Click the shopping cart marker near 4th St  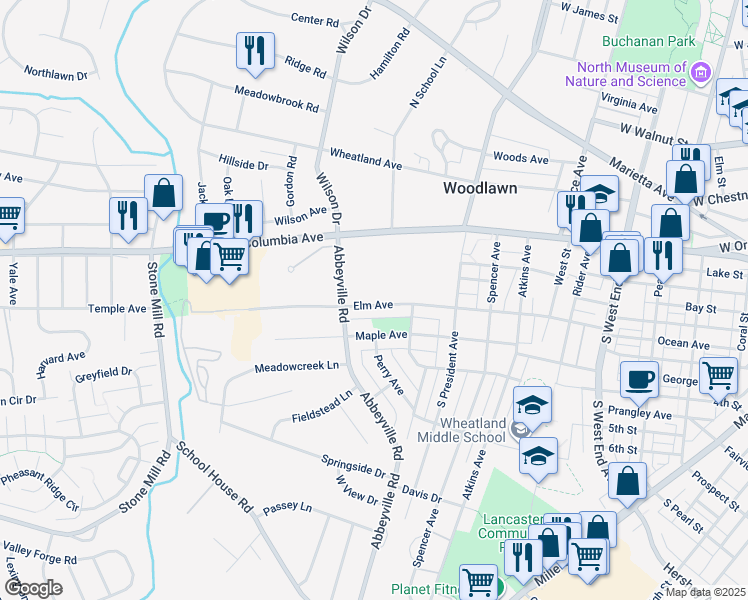718,378
